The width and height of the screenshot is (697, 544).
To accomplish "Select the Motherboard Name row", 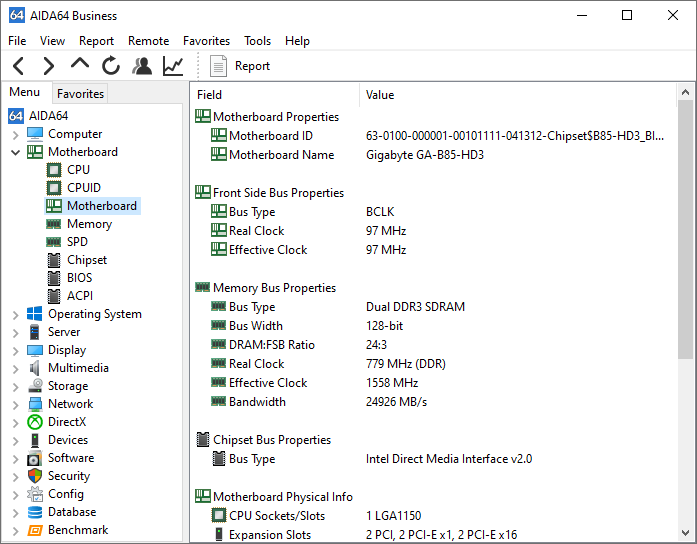I will (281, 155).
